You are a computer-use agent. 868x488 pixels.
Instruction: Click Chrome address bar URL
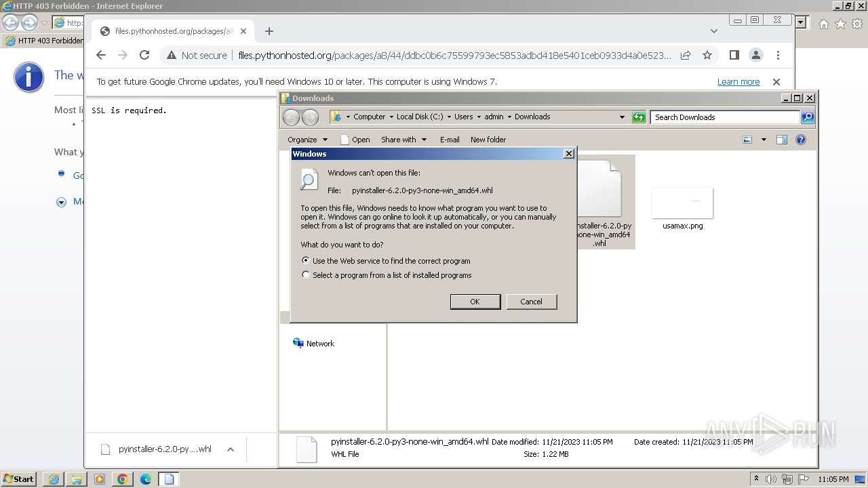coord(454,56)
